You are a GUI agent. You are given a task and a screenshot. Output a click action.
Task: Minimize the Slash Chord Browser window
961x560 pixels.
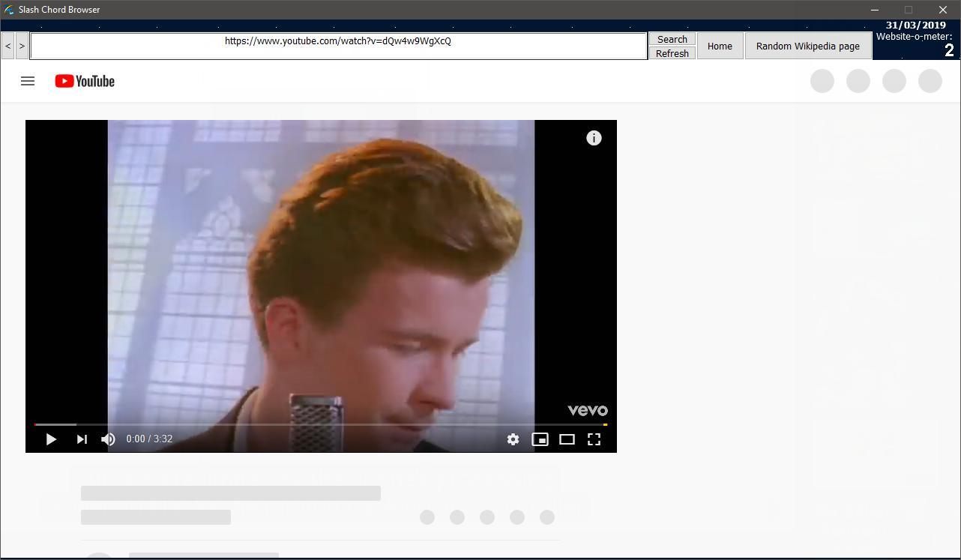[875, 10]
